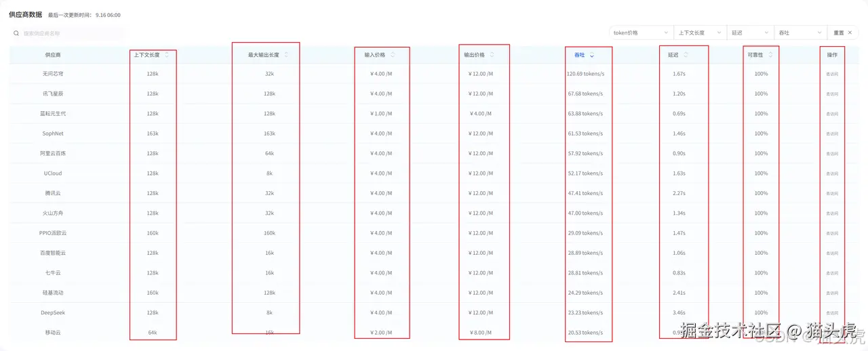
Task: Click 去访问 link for SophNet row
Action: click(x=832, y=133)
